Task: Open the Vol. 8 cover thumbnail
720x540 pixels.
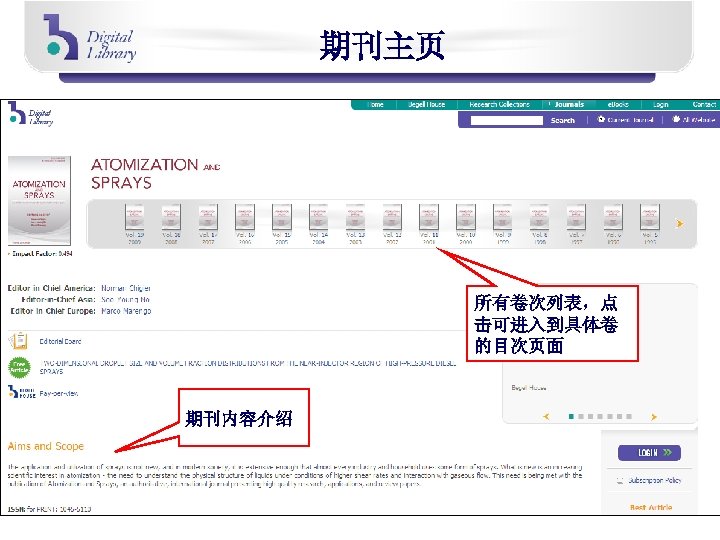Action: click(x=539, y=217)
